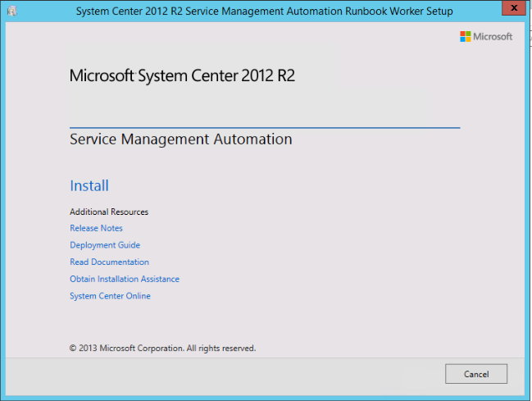This screenshot has width=532, height=401.
Task: Select the Read Documentation link
Action: pyautogui.click(x=109, y=262)
